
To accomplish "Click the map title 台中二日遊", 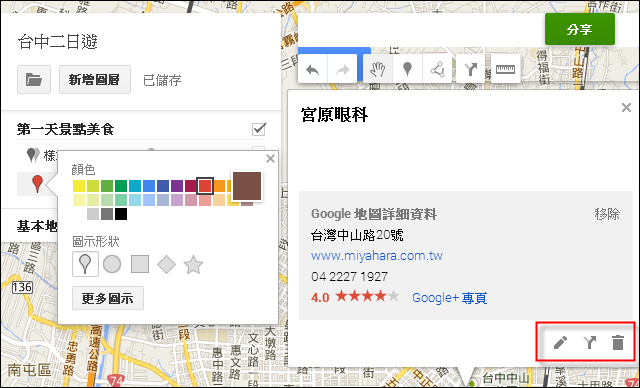I will pyautogui.click(x=58, y=42).
